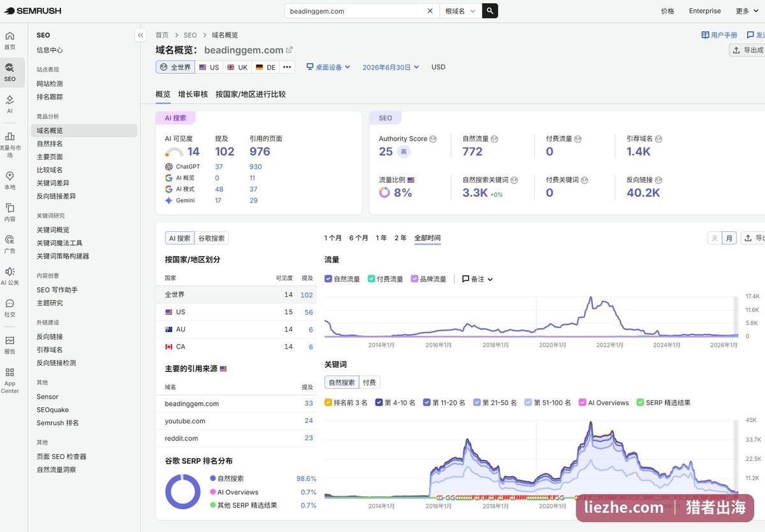Open the 桌面设备 device dropdown

pos(328,67)
